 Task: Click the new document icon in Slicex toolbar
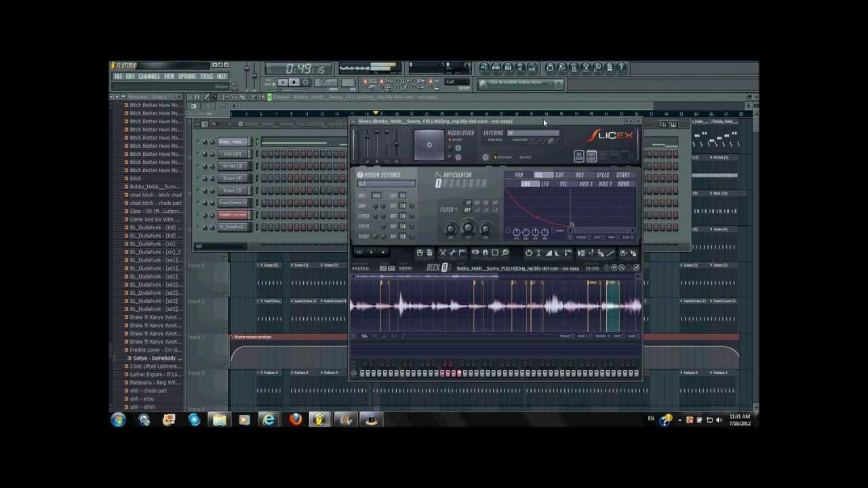[x=430, y=253]
